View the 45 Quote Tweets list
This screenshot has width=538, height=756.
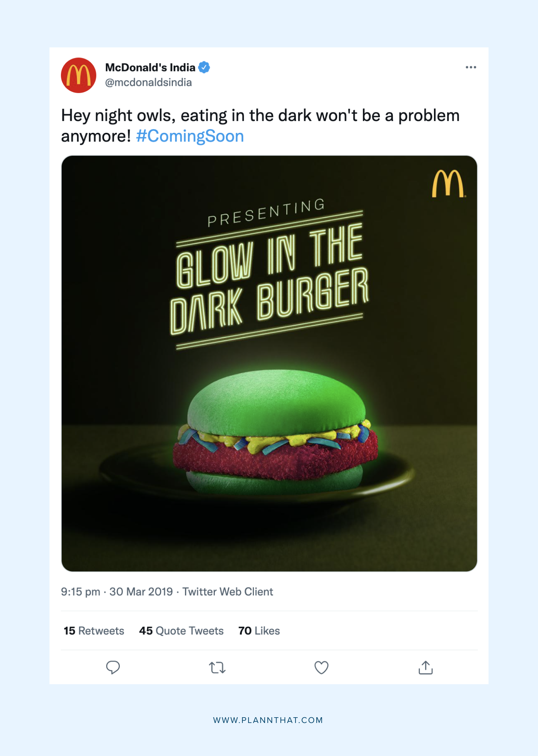pos(181,631)
